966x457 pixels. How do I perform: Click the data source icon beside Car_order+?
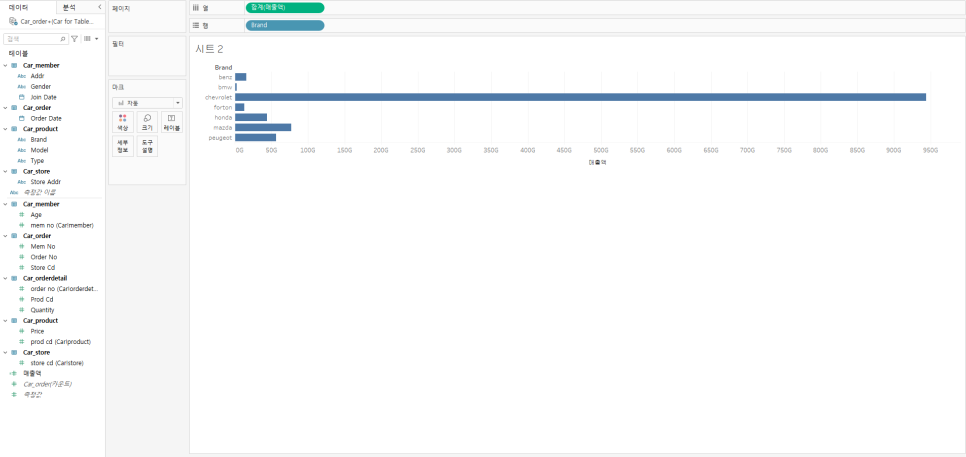[x=13, y=22]
